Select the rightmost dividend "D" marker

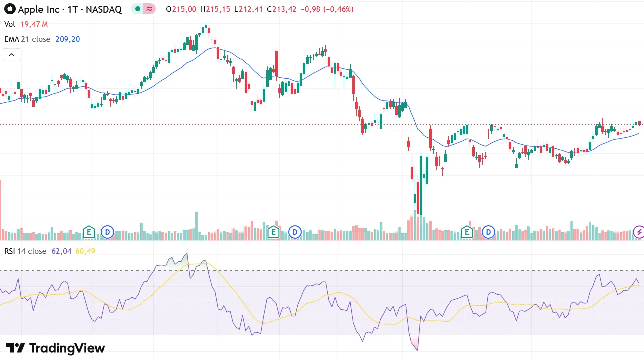488,232
